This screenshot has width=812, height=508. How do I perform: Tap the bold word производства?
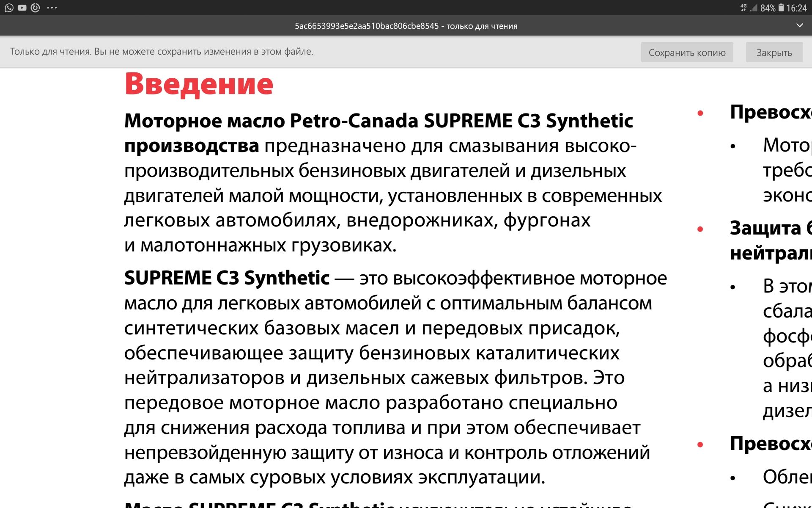coord(192,146)
